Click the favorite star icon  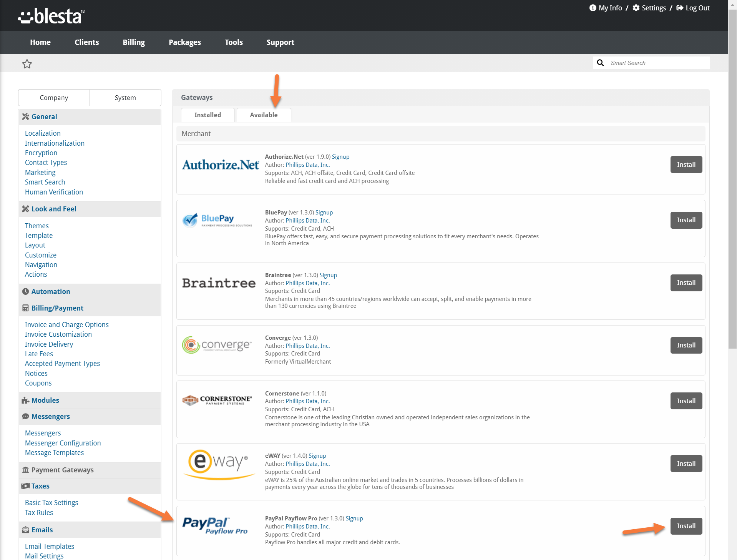(x=27, y=64)
